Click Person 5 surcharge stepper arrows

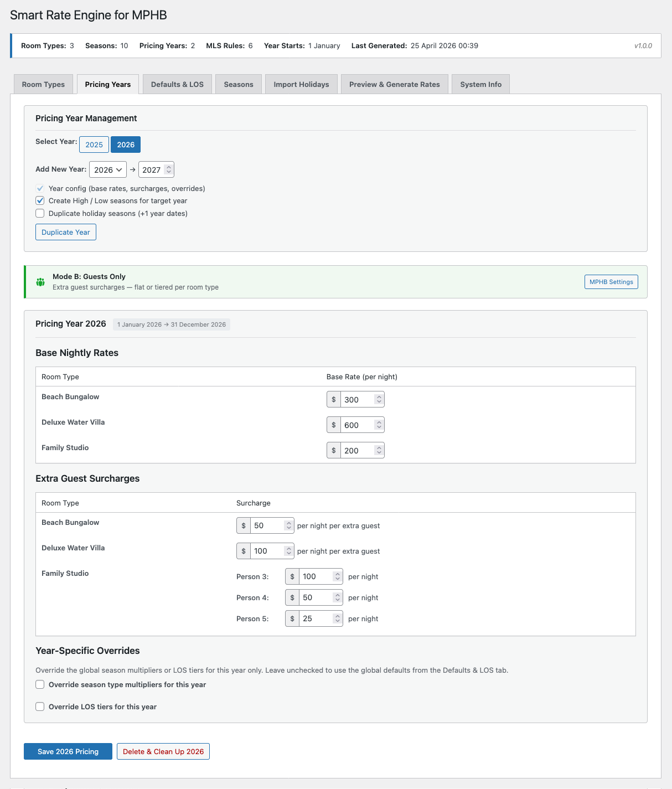click(x=337, y=618)
